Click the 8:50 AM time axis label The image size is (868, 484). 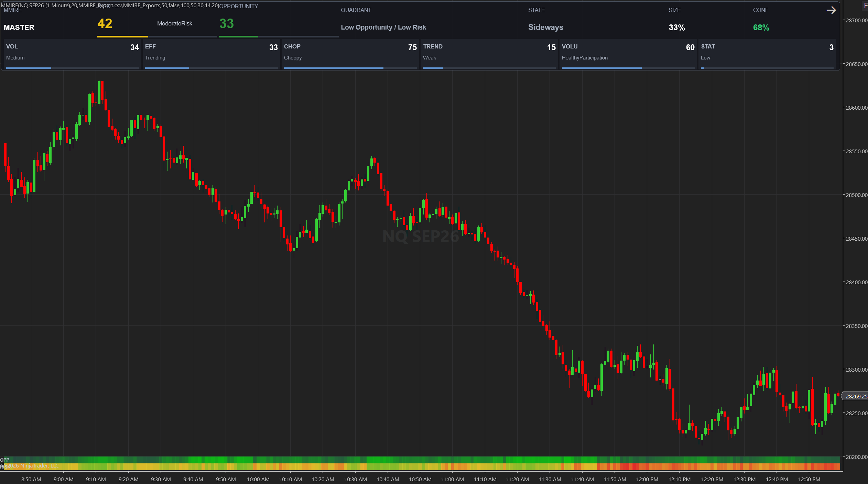(x=31, y=479)
